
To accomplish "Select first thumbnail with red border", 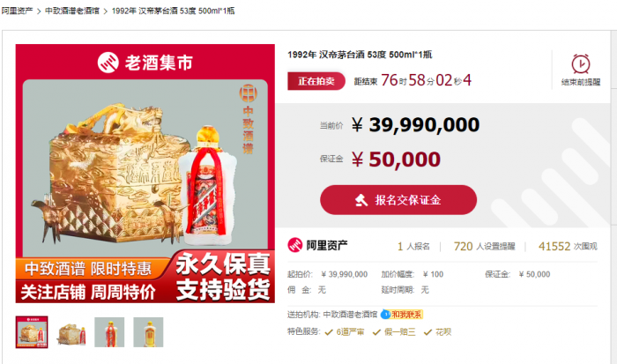I will pos(32,332).
